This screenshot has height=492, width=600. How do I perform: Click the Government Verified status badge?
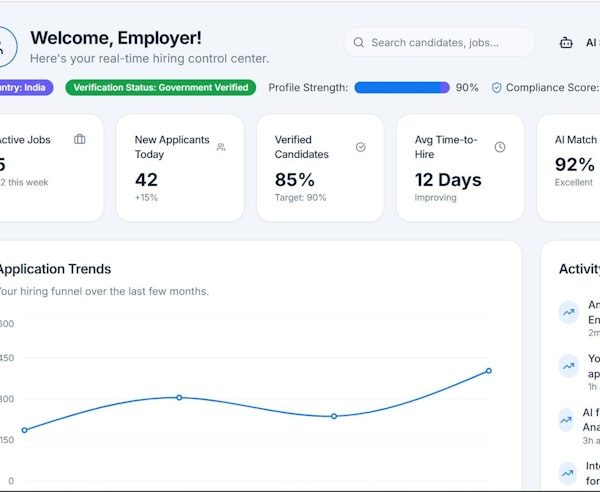point(161,88)
